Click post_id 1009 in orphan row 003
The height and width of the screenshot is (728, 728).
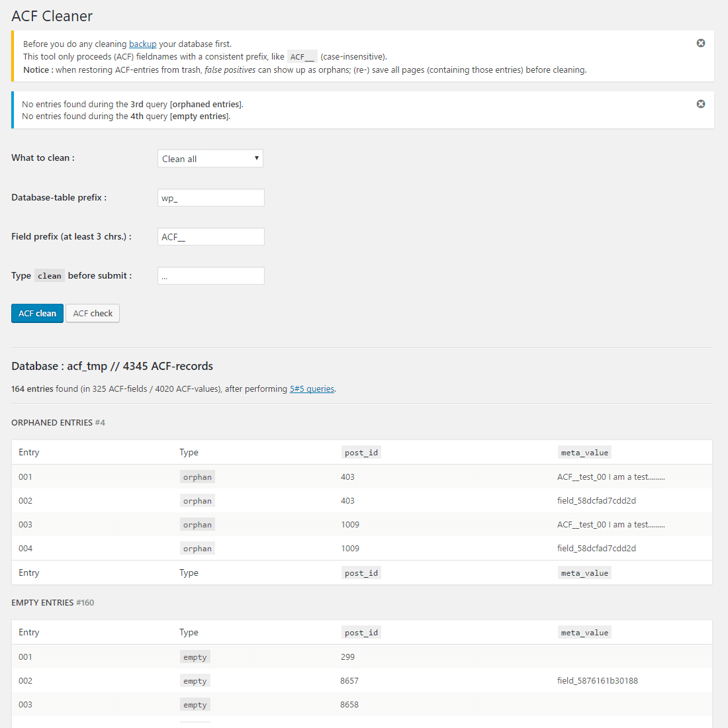tap(350, 525)
